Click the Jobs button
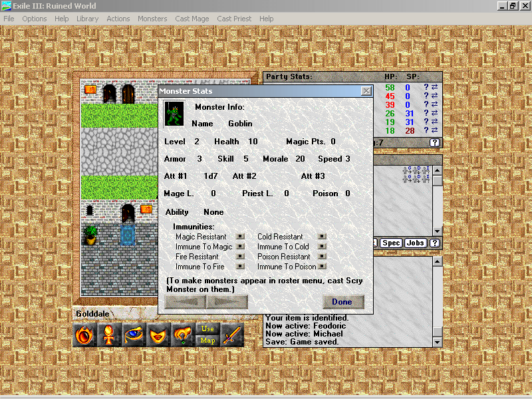 tap(415, 243)
